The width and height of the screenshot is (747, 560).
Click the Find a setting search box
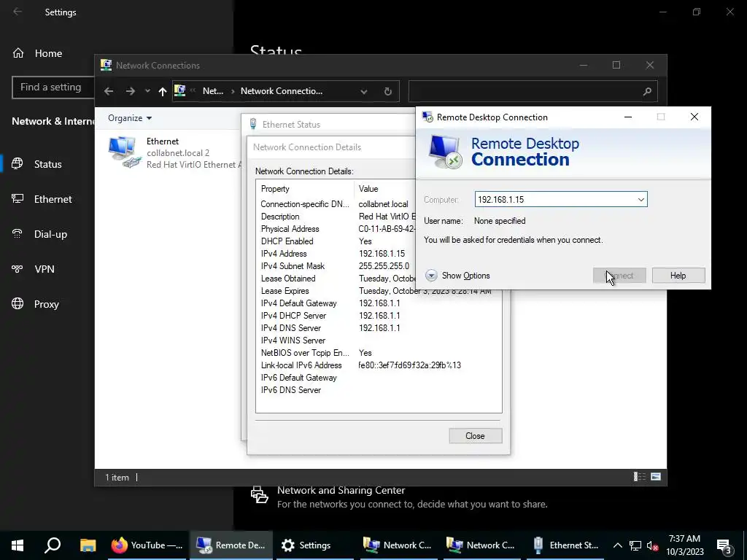click(x=53, y=87)
